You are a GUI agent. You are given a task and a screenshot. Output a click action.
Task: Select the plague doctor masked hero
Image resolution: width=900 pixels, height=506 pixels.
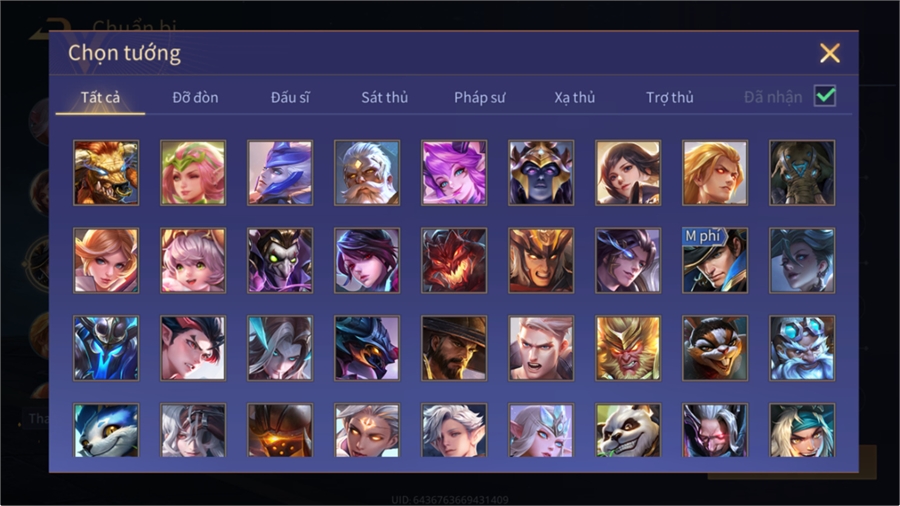(x=280, y=260)
